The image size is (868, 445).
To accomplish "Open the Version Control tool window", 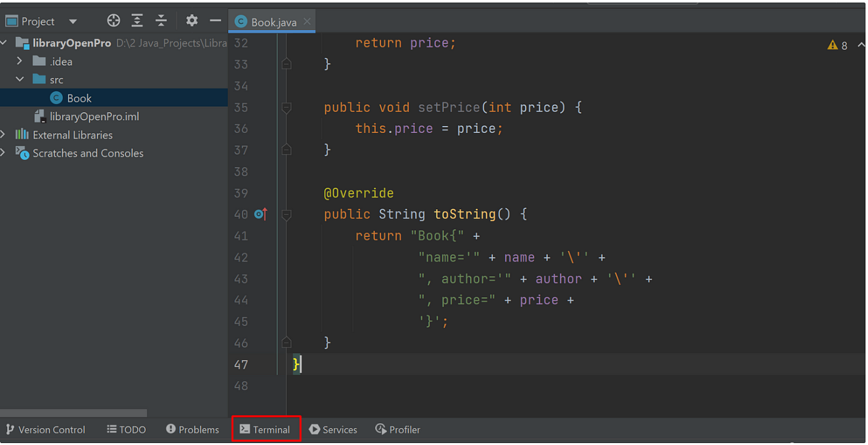I will (45, 429).
